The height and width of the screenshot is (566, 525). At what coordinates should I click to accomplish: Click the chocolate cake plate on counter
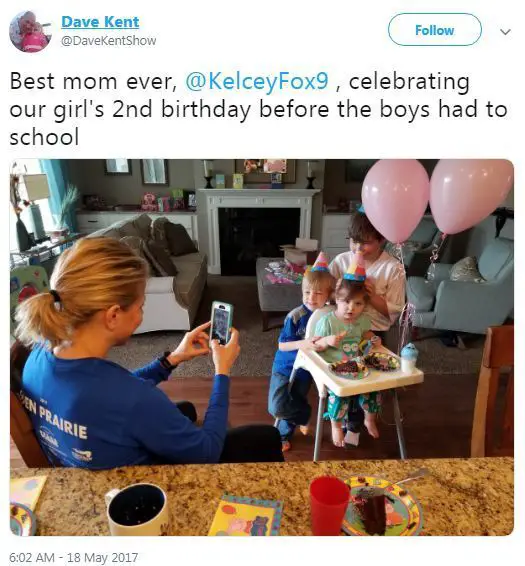pos(381,506)
